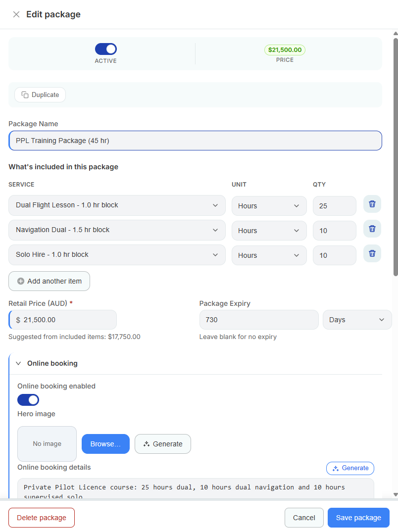Viewport: 398px width, 532px height.
Task: Open the Solo Hire service dropdown
Action: [x=117, y=255]
